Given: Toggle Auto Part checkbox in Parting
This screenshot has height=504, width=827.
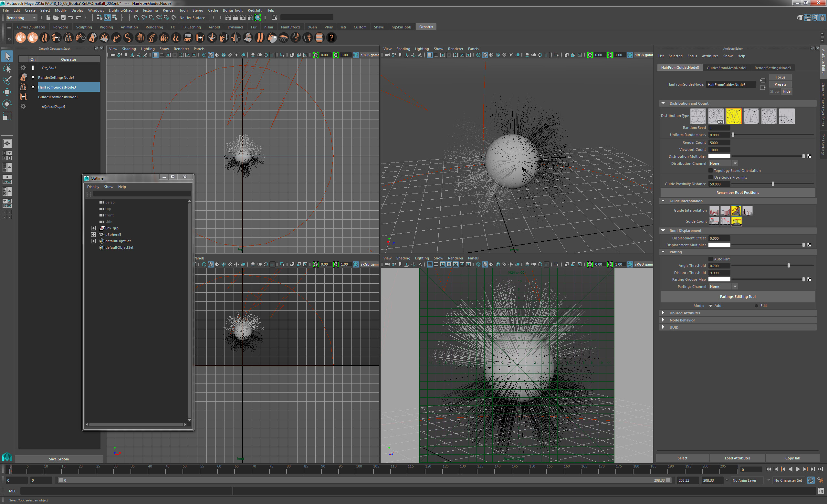Looking at the screenshot, I should [x=709, y=259].
